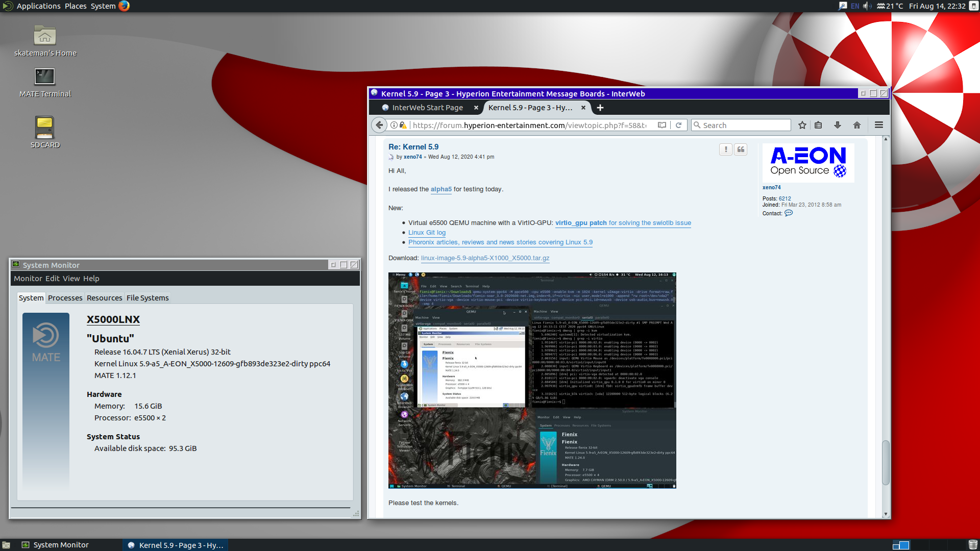Click the A-EON Open Source avatar image

(808, 163)
